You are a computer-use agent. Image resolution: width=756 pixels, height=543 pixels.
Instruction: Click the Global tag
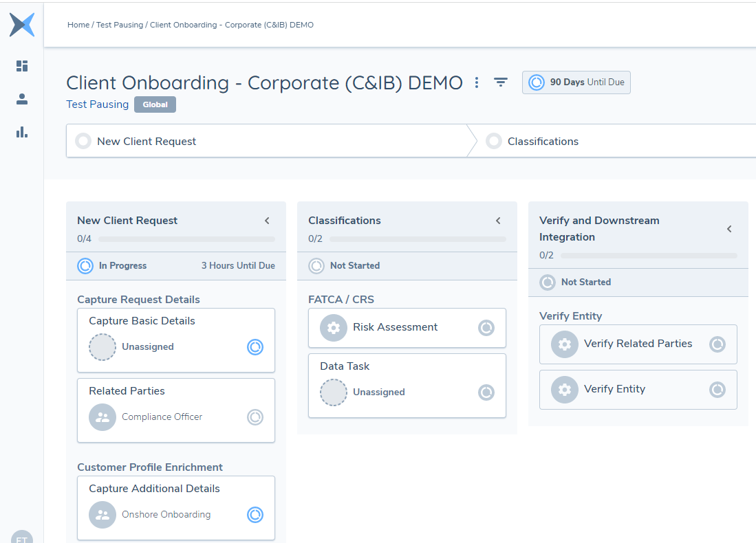point(155,104)
